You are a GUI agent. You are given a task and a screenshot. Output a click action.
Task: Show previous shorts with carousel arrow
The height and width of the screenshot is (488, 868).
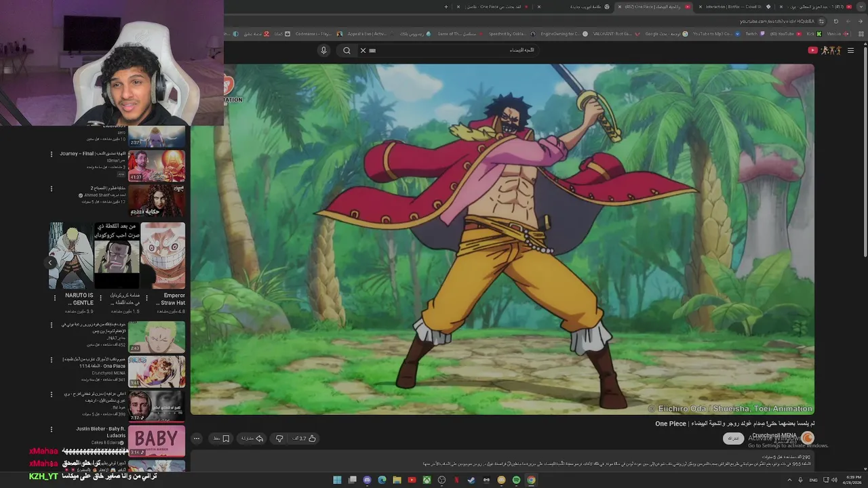50,262
